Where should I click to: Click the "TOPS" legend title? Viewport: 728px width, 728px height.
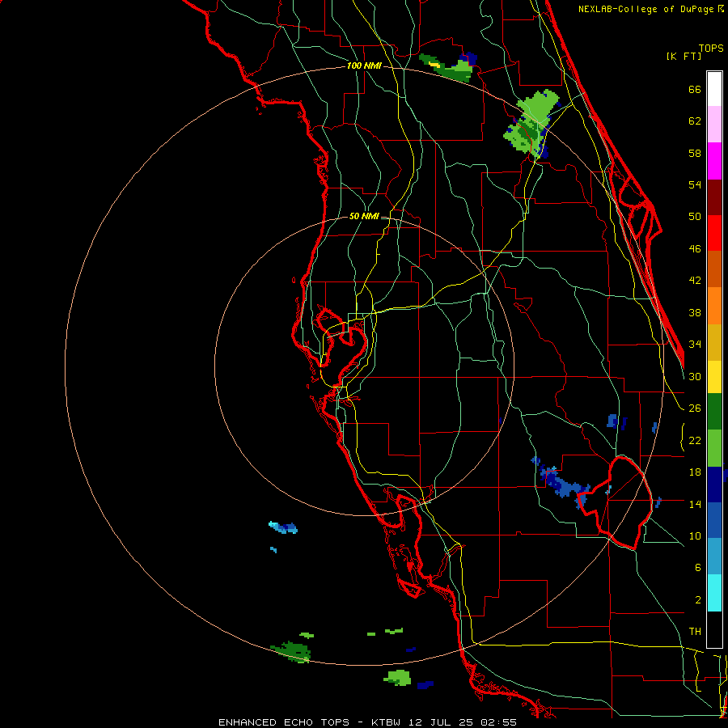[711, 48]
